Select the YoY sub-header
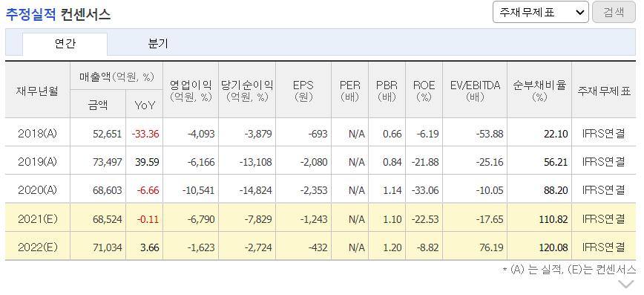The width and height of the screenshot is (644, 295). point(145,105)
